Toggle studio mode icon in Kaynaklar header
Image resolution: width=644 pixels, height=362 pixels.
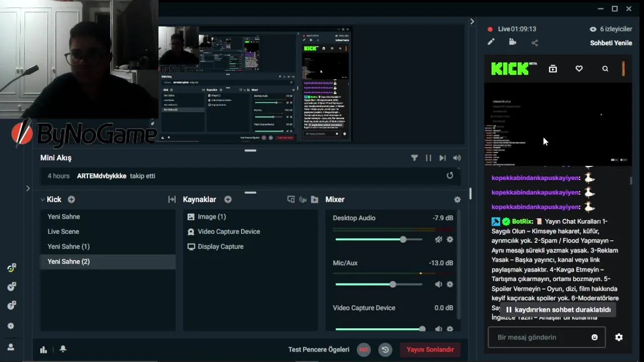(291, 200)
